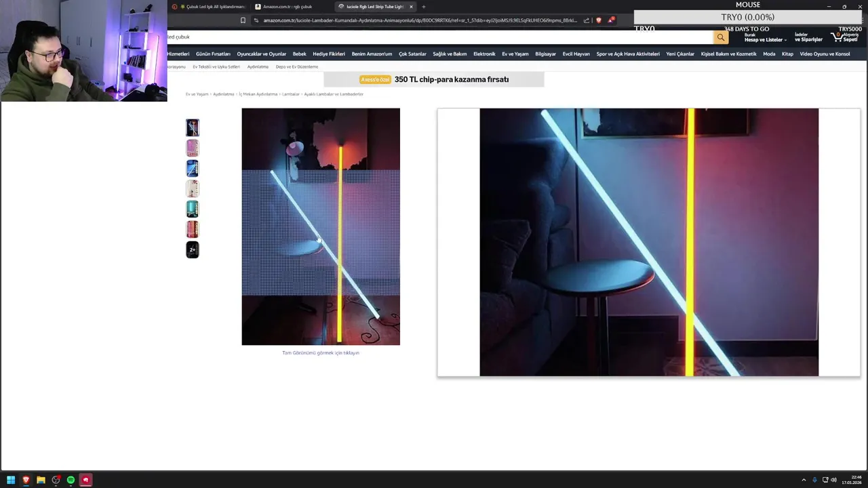Click the share icon in the address bar
Image resolution: width=868 pixels, height=488 pixels.
586,20
